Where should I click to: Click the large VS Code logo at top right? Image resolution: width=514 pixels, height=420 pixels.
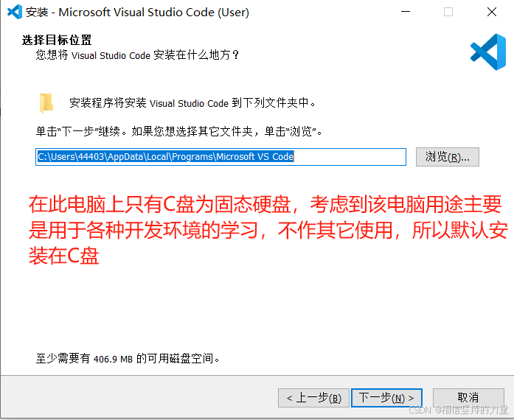tap(488, 52)
